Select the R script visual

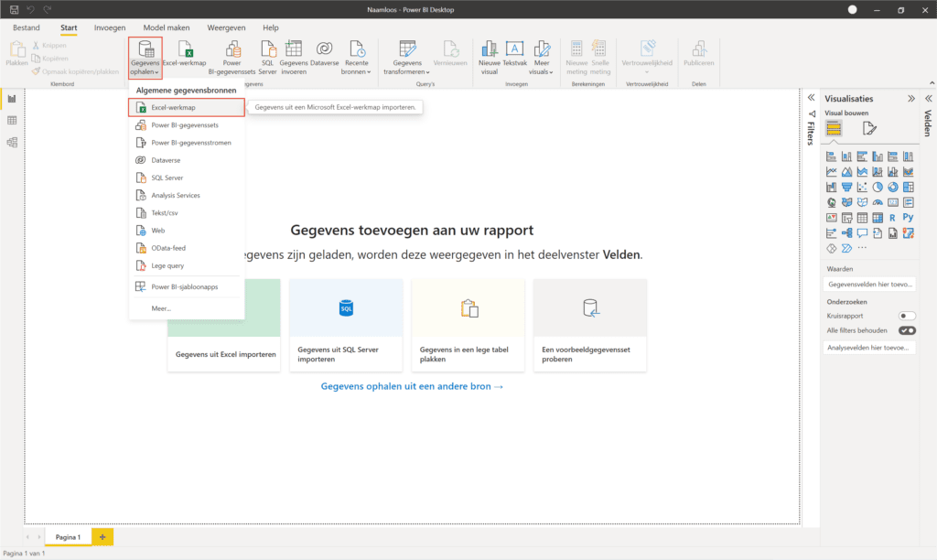click(893, 218)
